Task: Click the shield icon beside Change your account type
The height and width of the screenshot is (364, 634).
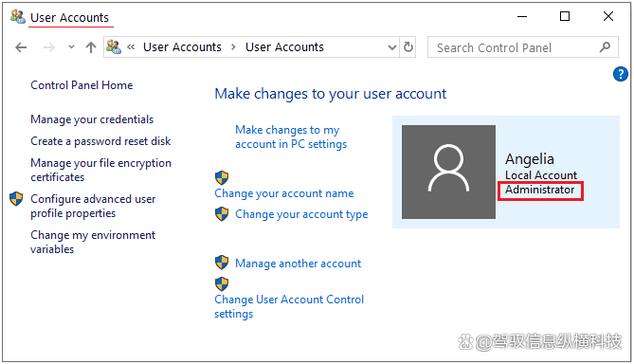Action: point(222,214)
